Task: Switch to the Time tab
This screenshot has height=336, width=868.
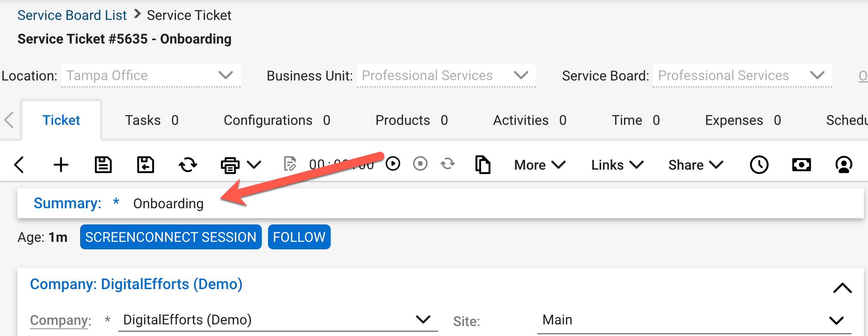Action: (636, 120)
